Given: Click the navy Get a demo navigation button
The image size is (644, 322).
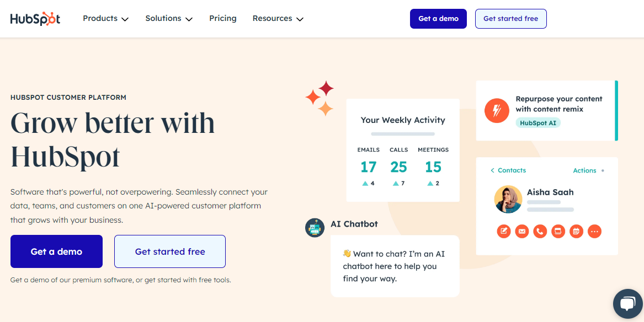Looking at the screenshot, I should (x=438, y=18).
